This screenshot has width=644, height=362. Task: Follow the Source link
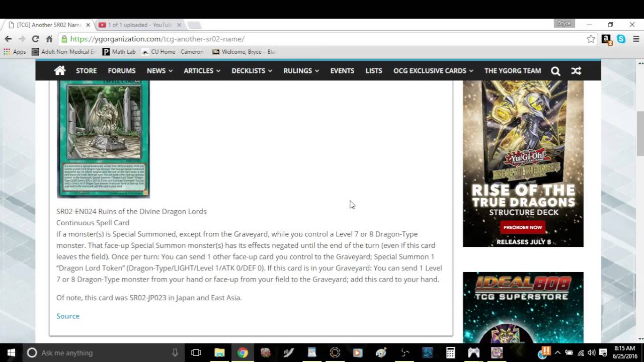click(68, 316)
